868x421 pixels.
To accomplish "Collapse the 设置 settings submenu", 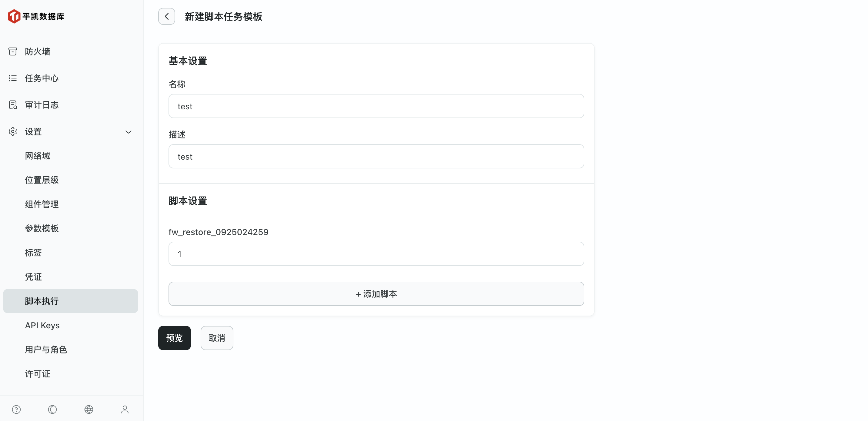I will click(129, 132).
